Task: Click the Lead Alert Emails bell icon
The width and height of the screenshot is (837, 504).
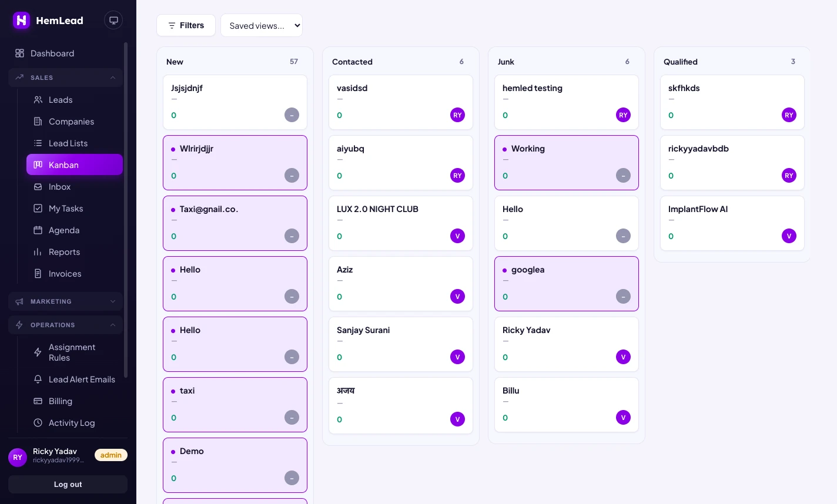Action: [38, 379]
